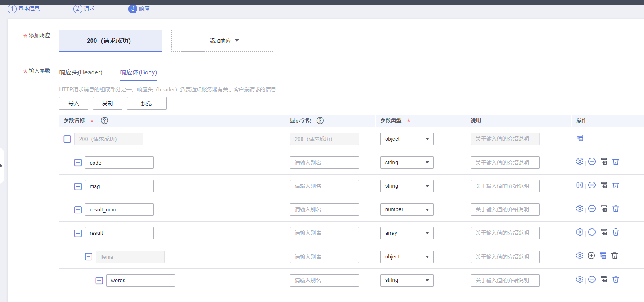Screen dimensions: 644x302
Task: Click the words parameter name field
Action: [141, 280]
